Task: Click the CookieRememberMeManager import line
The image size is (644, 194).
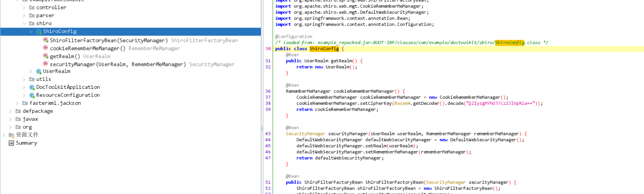Action: [349, 6]
